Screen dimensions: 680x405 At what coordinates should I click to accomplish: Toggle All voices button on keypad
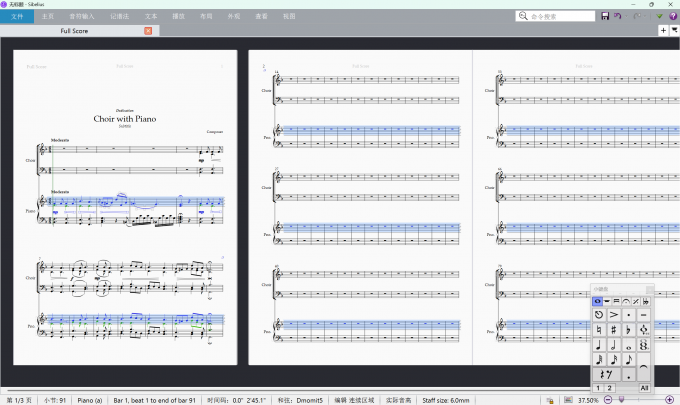point(644,388)
